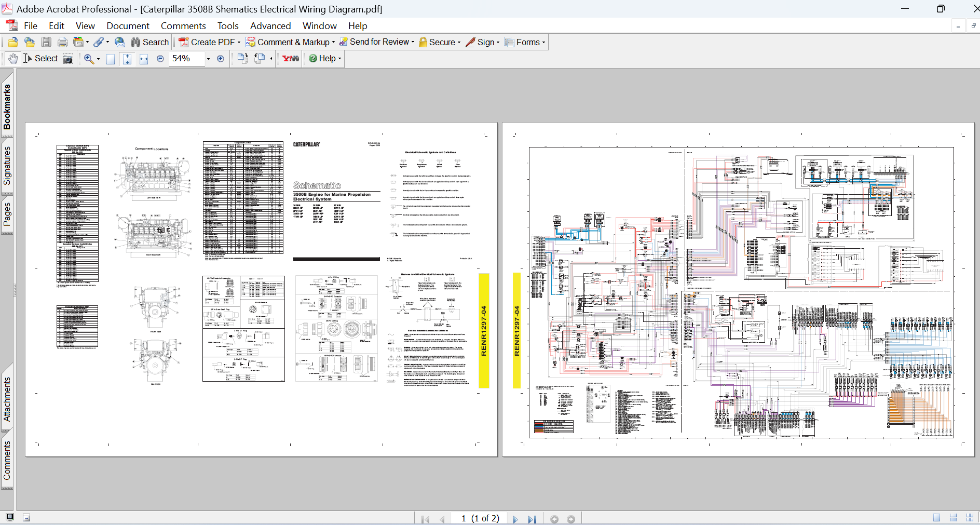
Task: Open the Comment & Markup dropdown
Action: [x=290, y=42]
